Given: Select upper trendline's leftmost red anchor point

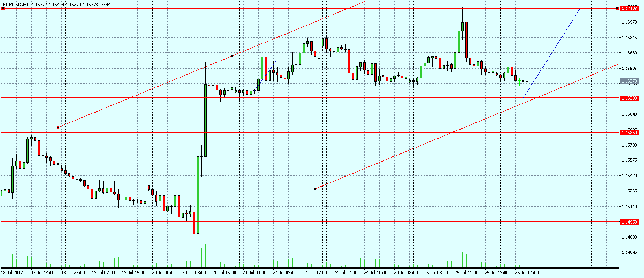Looking at the screenshot, I should coord(58,127).
